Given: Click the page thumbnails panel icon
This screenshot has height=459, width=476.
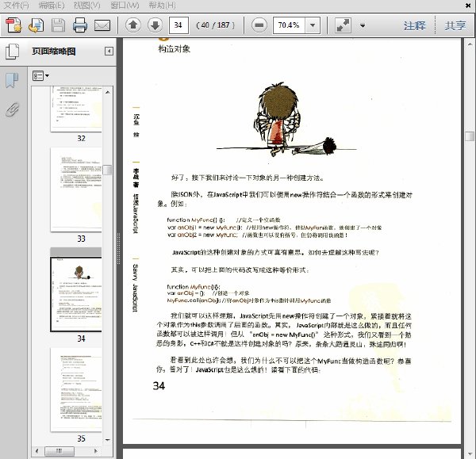Looking at the screenshot, I should 12,52.
